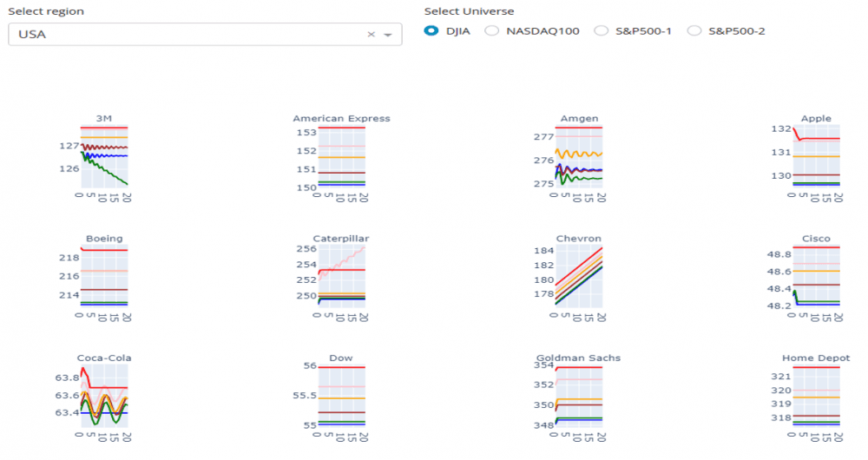Select the NASDAQ100 universe option
The image size is (868, 460).
(x=491, y=31)
